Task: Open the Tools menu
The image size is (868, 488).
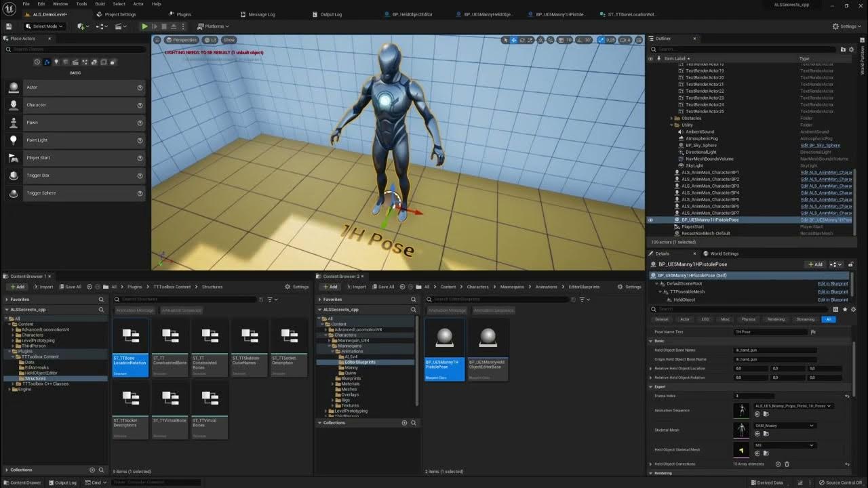Action: tap(81, 4)
